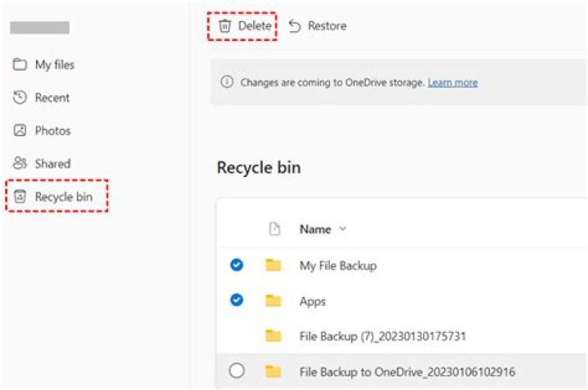Open the Learn more link
Screen dimensions: 588x390
(452, 82)
